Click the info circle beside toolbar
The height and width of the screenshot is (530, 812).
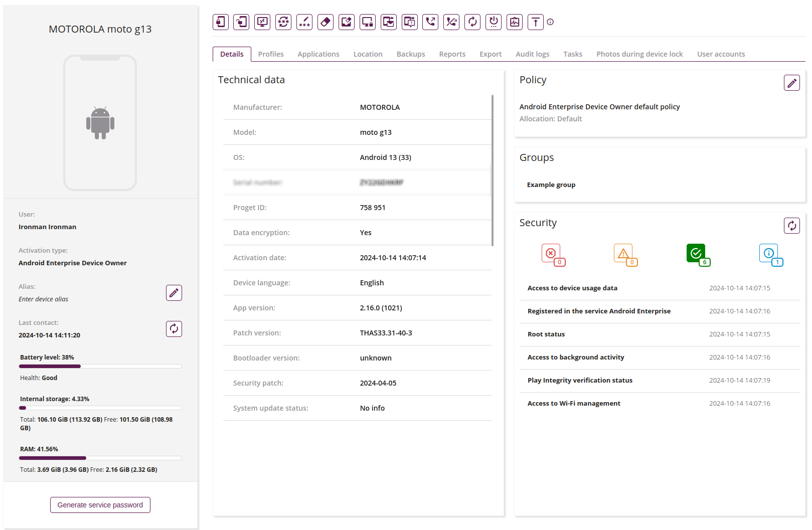click(x=550, y=22)
